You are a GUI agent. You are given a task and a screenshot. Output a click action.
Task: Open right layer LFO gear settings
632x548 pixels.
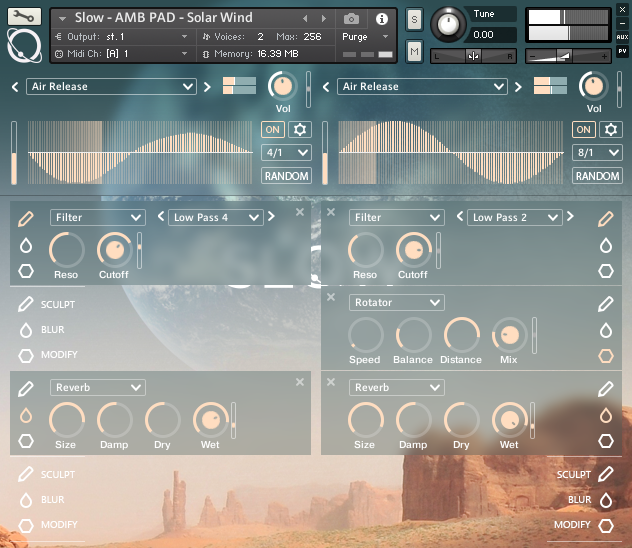(x=611, y=130)
